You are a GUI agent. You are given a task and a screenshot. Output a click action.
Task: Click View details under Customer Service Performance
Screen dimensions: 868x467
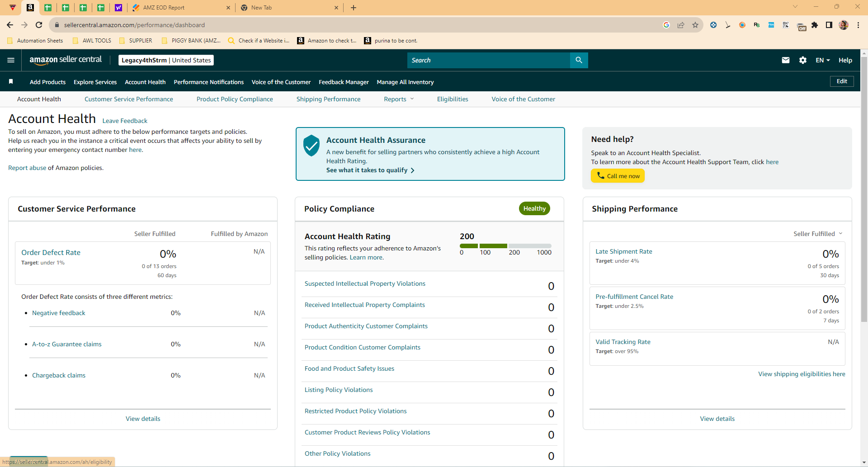[143, 419]
